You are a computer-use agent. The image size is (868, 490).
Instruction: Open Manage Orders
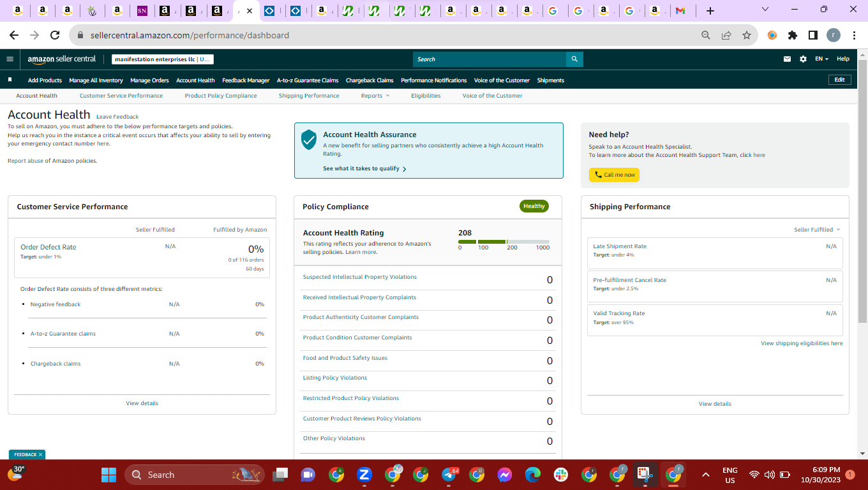[149, 80]
